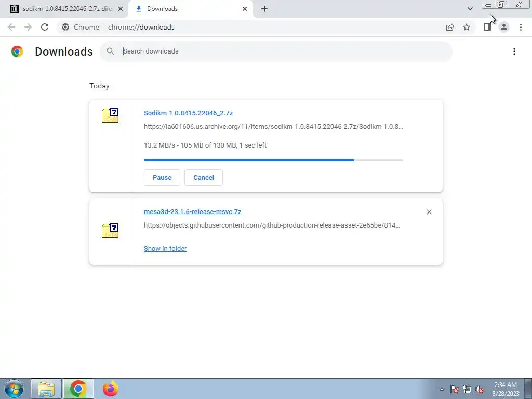Viewport: 532px width, 399px height.
Task: Click the search magnifier icon
Action: point(110,51)
